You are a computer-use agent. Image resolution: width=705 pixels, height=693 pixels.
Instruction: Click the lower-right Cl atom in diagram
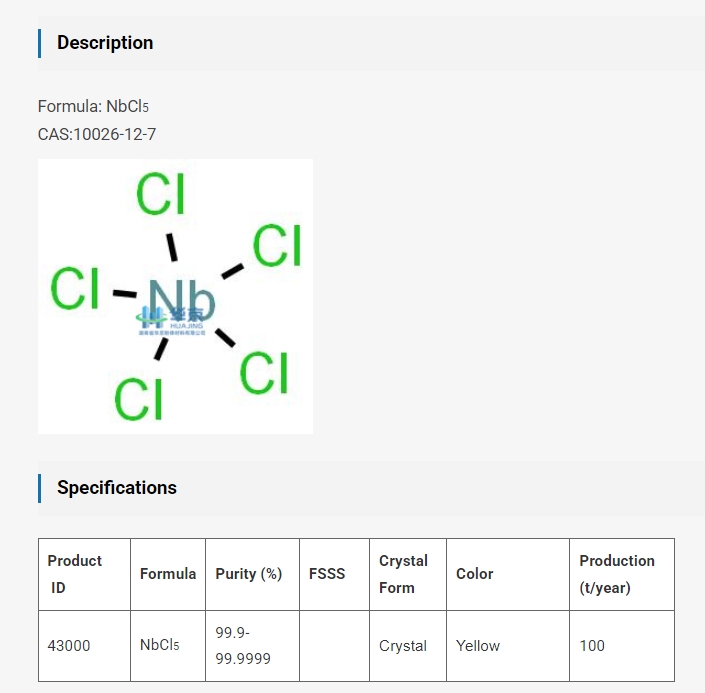coord(264,373)
